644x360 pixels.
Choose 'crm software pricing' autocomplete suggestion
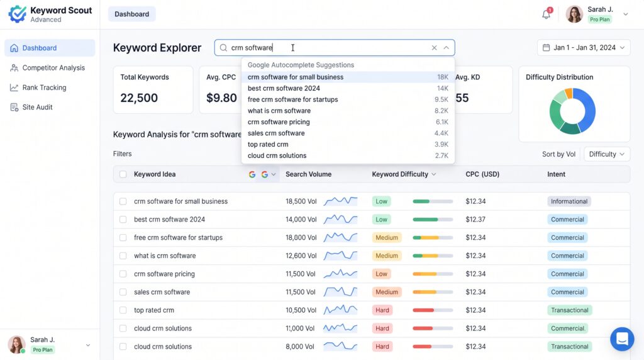pyautogui.click(x=348, y=122)
